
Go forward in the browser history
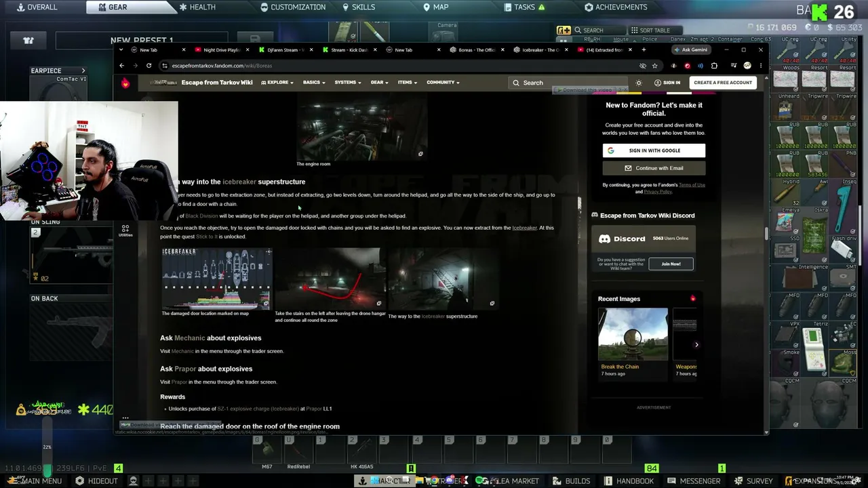point(134,66)
